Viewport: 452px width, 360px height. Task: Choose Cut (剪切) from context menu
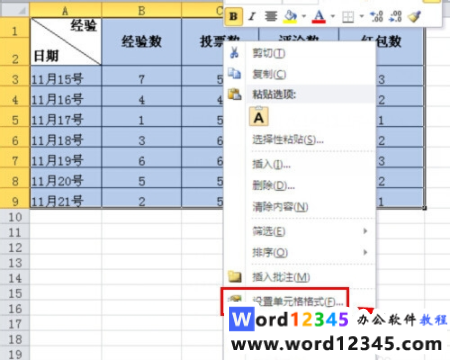[300, 53]
